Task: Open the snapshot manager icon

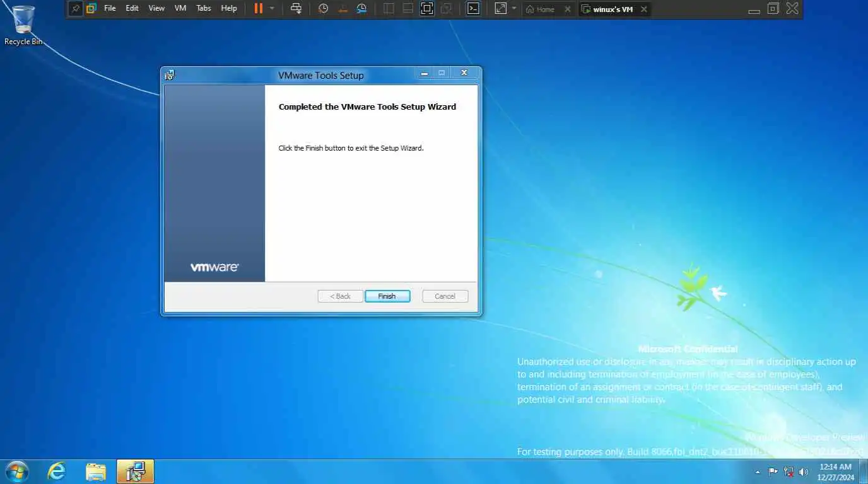Action: (361, 9)
